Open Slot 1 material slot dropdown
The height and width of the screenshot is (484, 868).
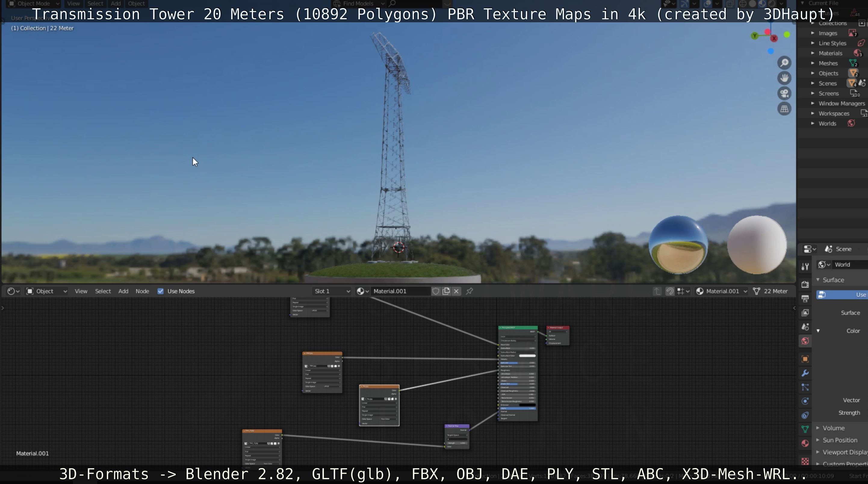332,291
